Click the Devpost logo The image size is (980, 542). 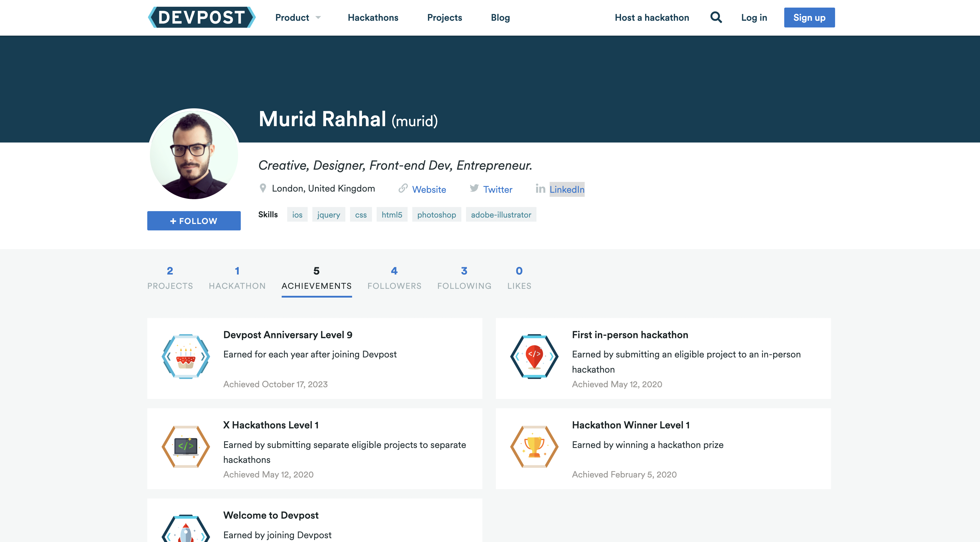[201, 18]
